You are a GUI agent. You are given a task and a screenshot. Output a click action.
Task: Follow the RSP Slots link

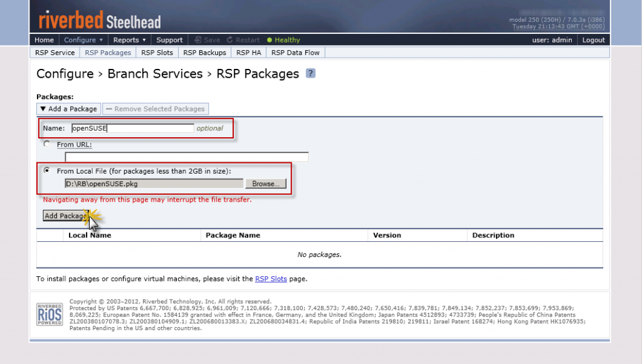(271, 279)
